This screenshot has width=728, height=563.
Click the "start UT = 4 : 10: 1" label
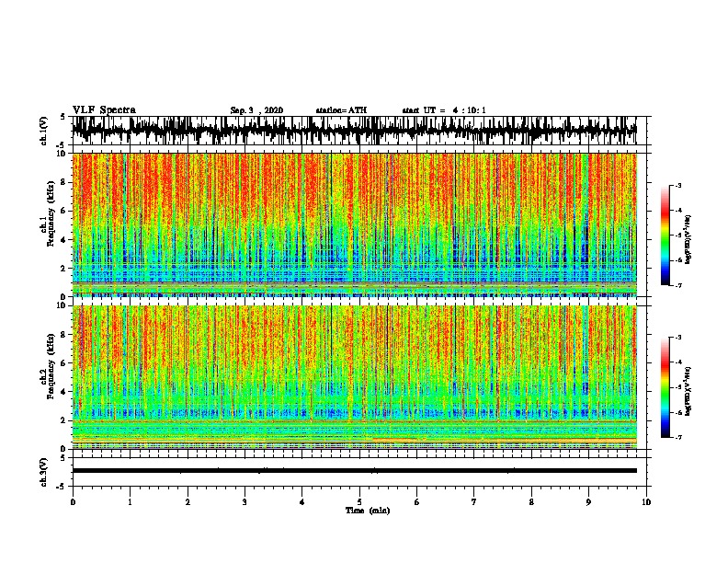pos(444,110)
